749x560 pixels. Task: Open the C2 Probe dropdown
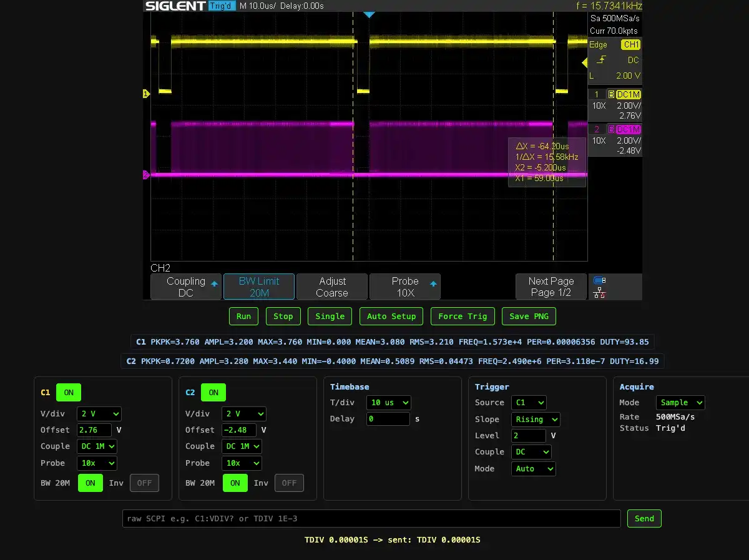coord(242,463)
